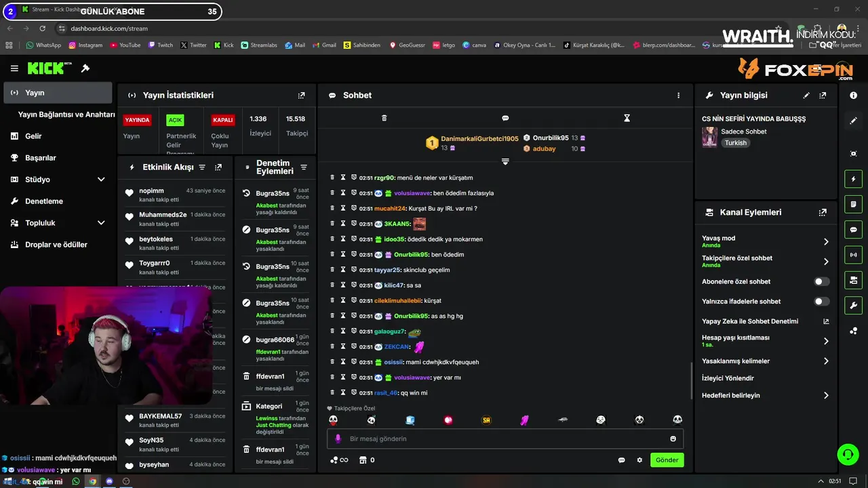868x488 pixels.
Task: Click the hourglass icon in the Sohbet toolbar
Action: (627, 118)
